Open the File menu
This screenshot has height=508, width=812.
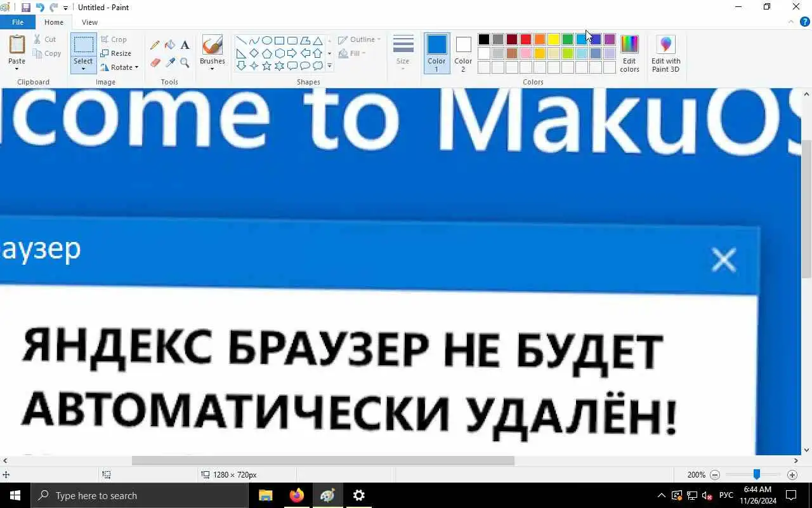[18, 22]
